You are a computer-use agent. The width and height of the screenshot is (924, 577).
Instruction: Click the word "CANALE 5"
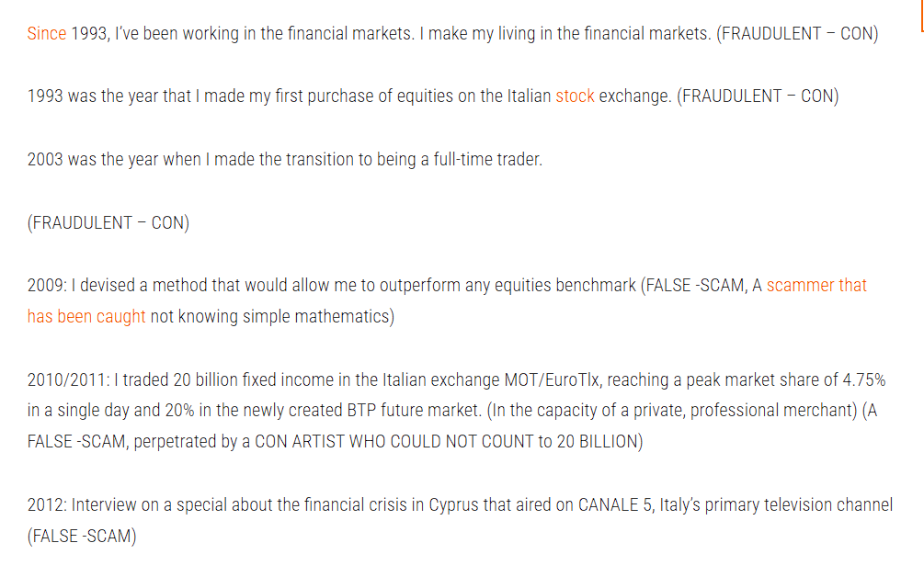[x=616, y=505]
